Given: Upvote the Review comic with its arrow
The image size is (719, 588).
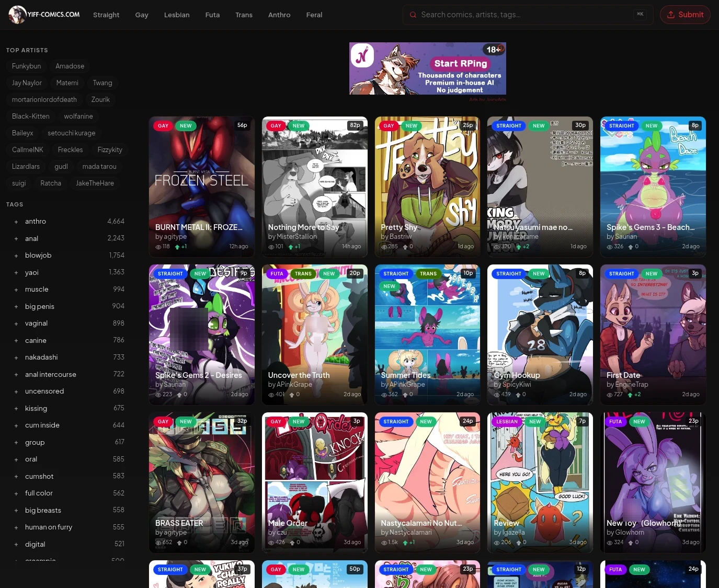Looking at the screenshot, I should [518, 543].
